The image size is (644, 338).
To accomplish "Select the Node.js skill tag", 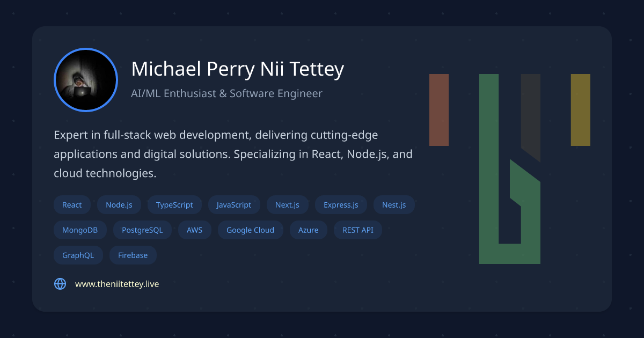I will click(x=119, y=205).
